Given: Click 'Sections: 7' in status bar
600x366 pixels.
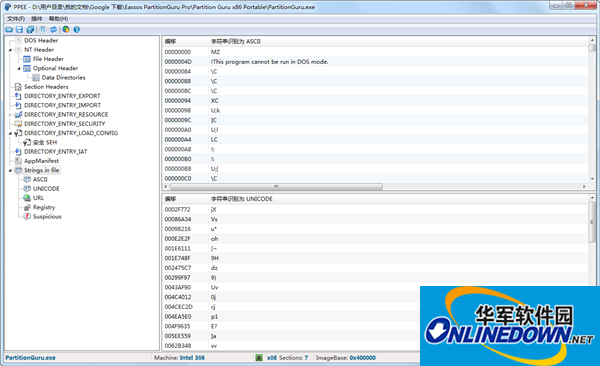Looking at the screenshot, I should pos(293,358).
